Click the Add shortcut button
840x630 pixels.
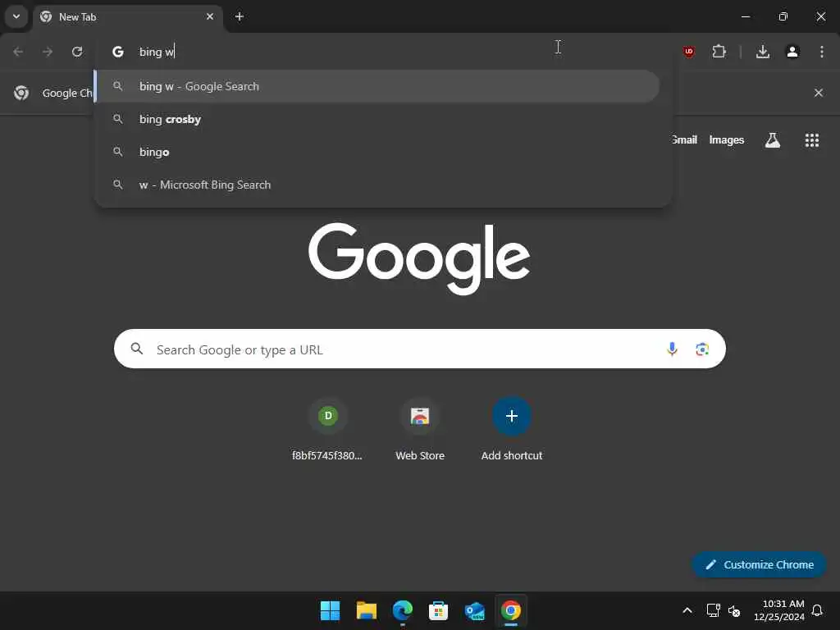pos(512,430)
